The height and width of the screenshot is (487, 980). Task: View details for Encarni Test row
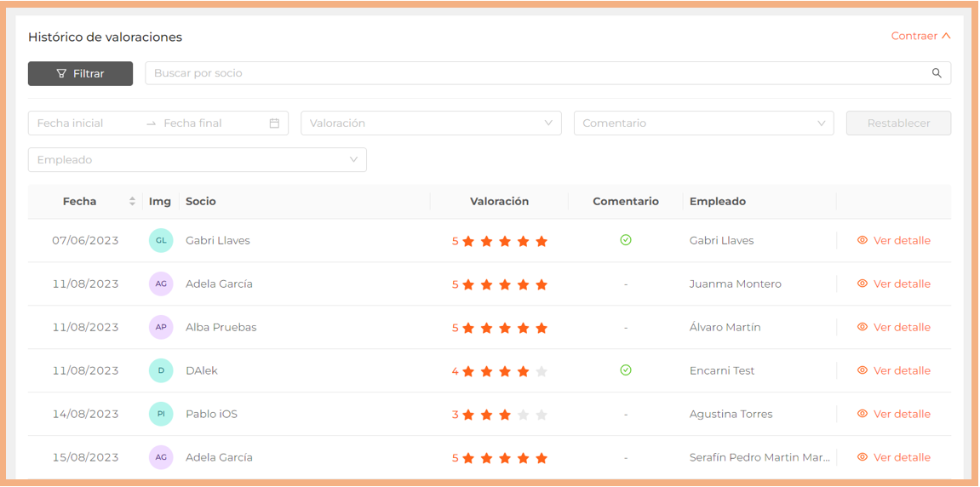(894, 370)
